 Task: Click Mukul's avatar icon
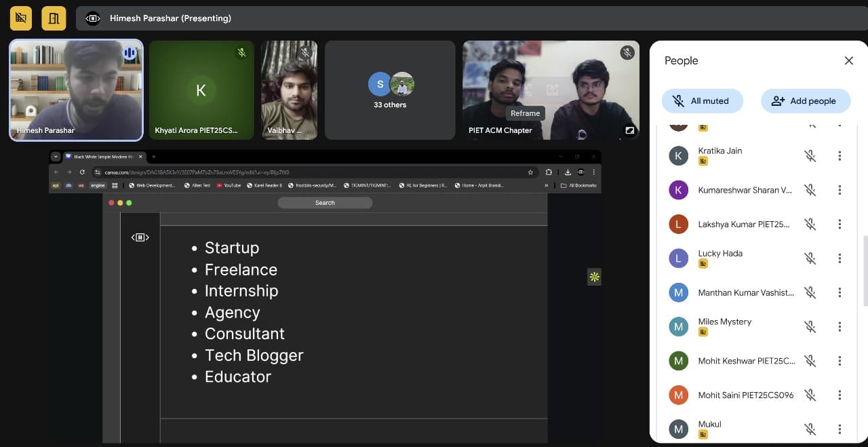tap(679, 429)
